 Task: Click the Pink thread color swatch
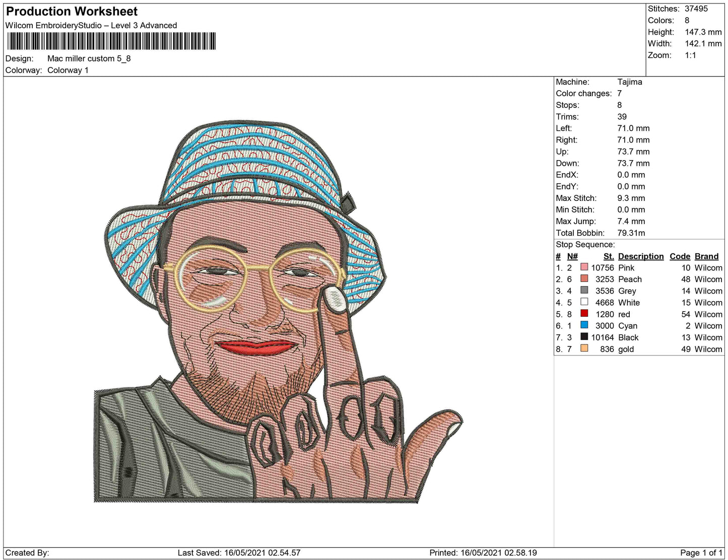tap(584, 267)
